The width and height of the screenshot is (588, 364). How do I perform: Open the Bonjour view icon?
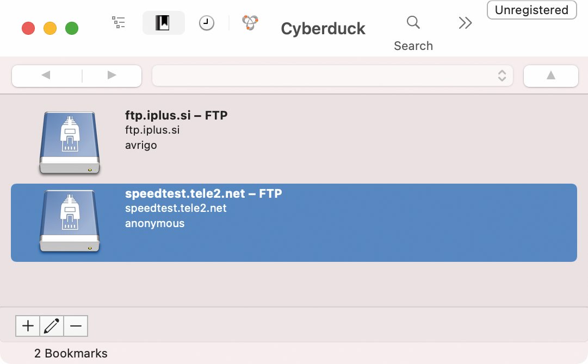[x=250, y=22]
